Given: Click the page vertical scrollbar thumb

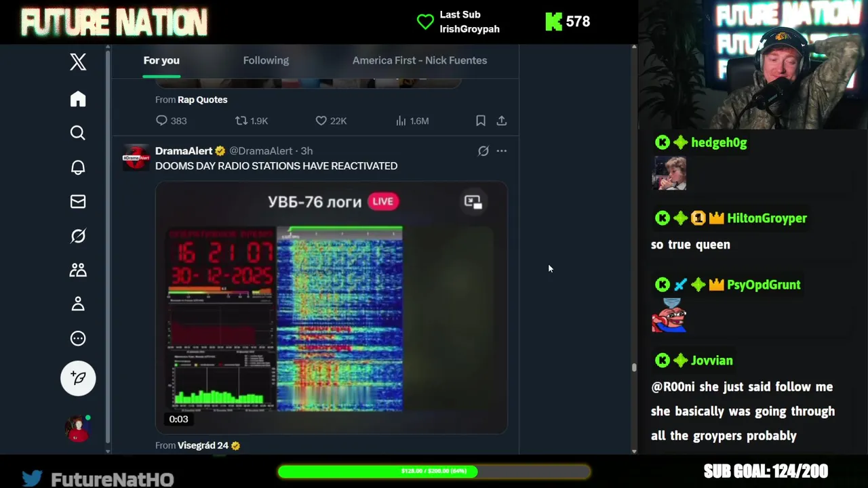Looking at the screenshot, I should pyautogui.click(x=634, y=368).
